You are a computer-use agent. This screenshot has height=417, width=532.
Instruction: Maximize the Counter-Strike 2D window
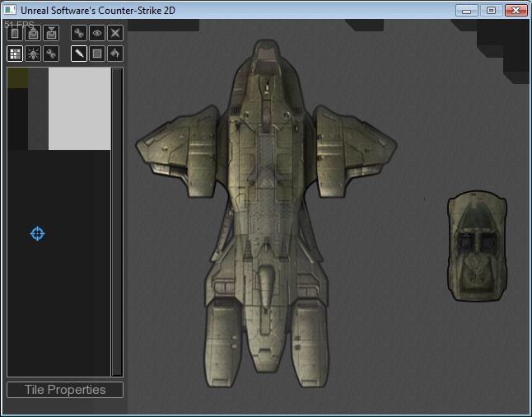[491, 11]
